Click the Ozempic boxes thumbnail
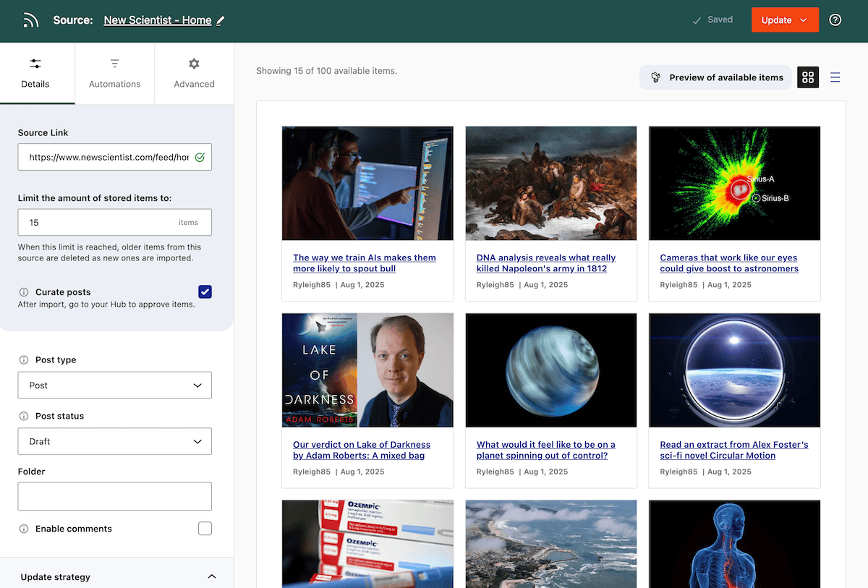This screenshot has width=868, height=588. 367,544
